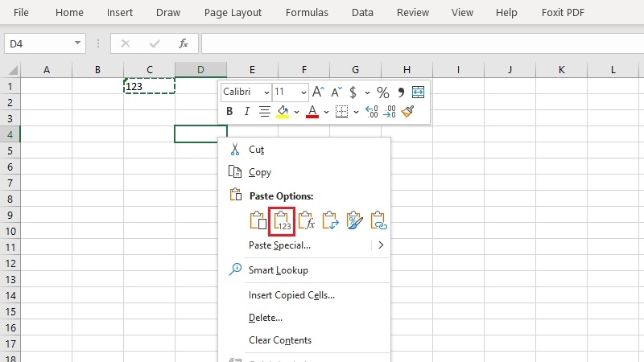The height and width of the screenshot is (362, 644).
Task: Choose Copy from context menu
Action: pyautogui.click(x=304, y=172)
